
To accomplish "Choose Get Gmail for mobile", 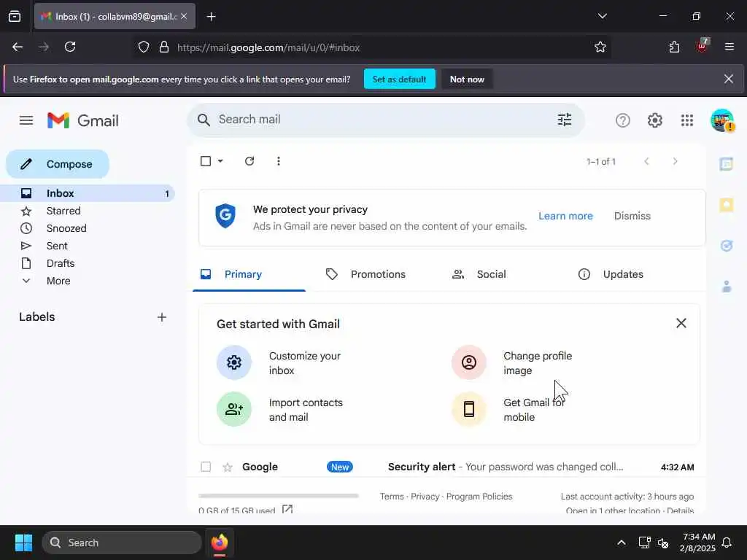I will tap(508, 410).
